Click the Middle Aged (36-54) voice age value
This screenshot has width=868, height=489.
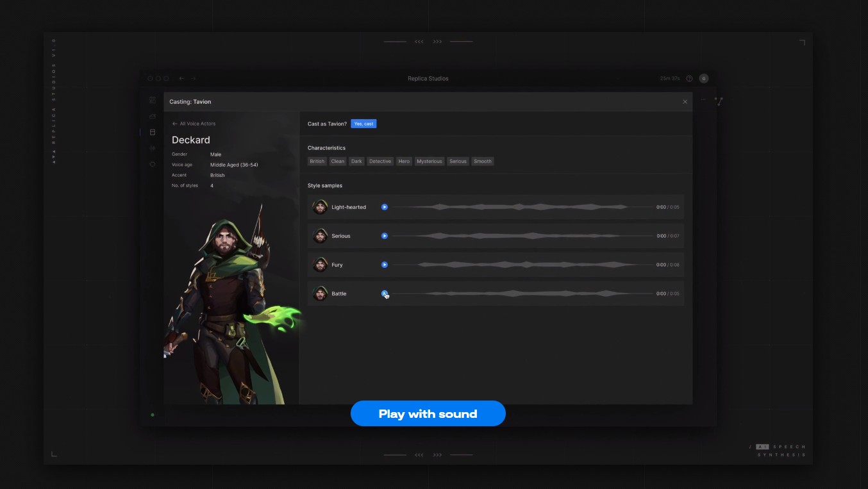tap(234, 165)
